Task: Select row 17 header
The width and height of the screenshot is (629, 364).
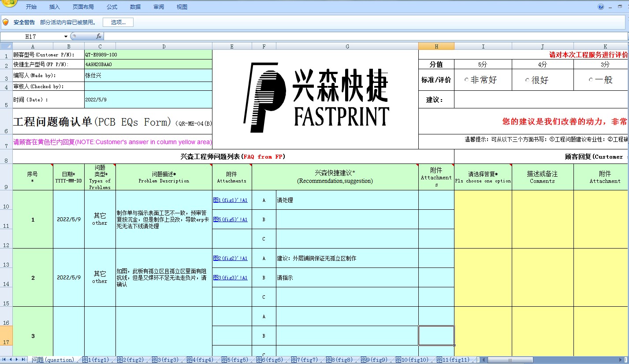Action: point(6,336)
